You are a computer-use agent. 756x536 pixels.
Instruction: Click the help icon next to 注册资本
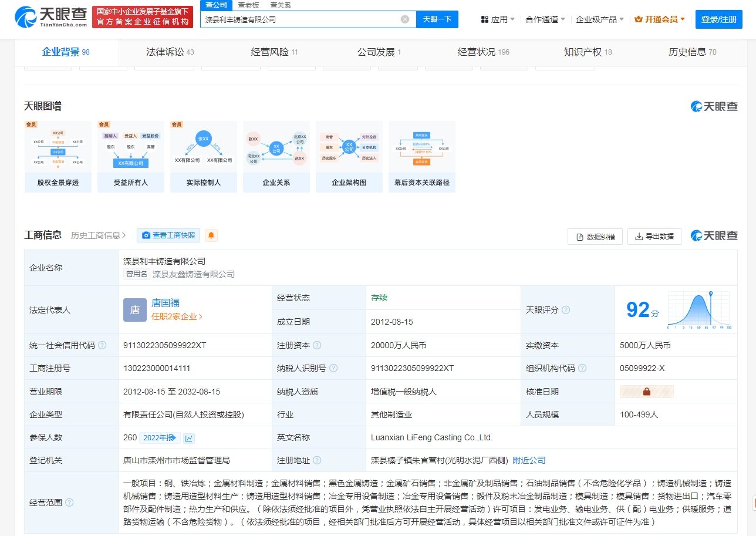click(x=317, y=345)
